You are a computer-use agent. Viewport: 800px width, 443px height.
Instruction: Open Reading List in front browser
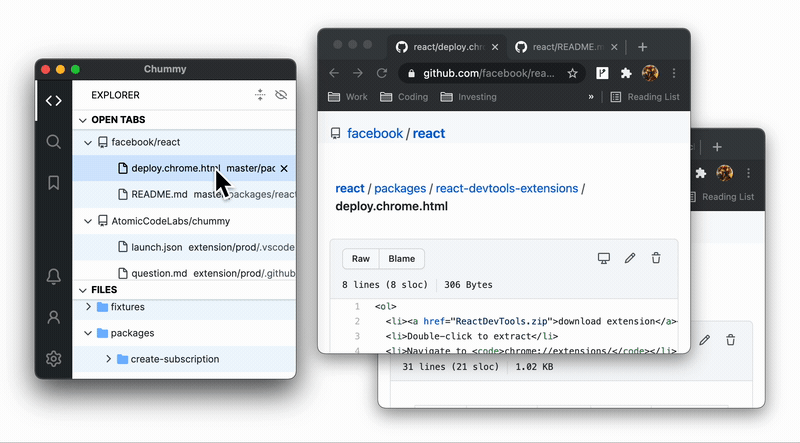click(645, 97)
